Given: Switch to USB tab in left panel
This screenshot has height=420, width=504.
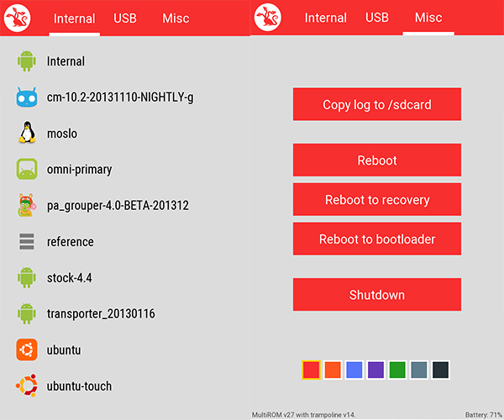Looking at the screenshot, I should [125, 18].
